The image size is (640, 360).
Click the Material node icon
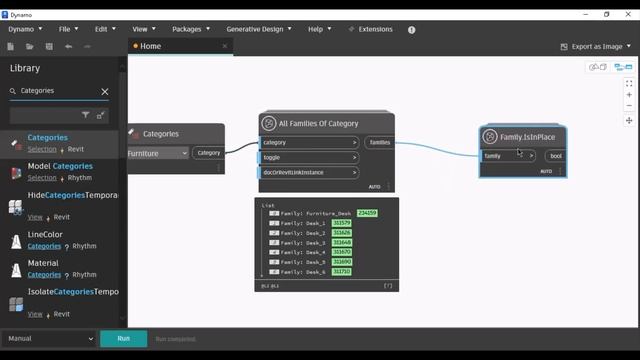[16, 270]
